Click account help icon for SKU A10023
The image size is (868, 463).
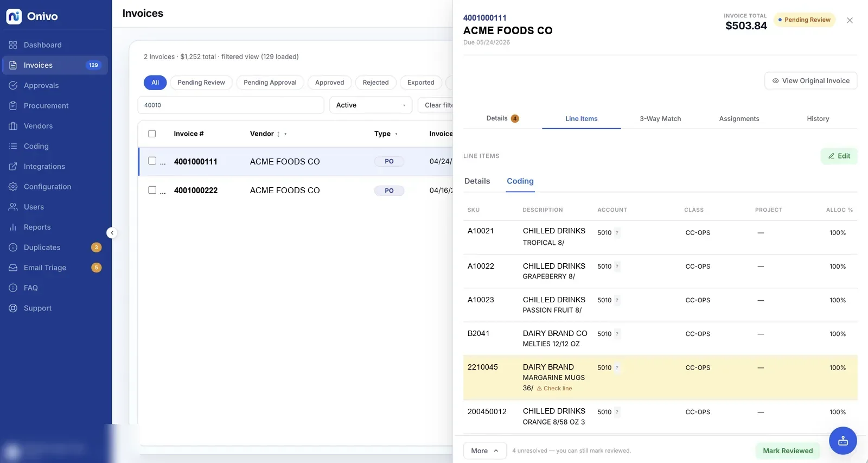pos(617,300)
